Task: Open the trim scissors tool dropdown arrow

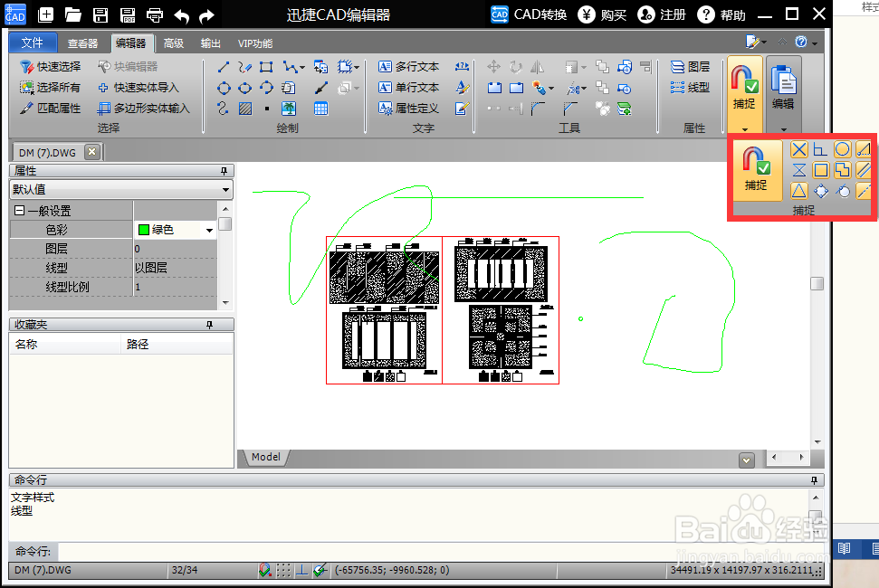Action: point(584,89)
